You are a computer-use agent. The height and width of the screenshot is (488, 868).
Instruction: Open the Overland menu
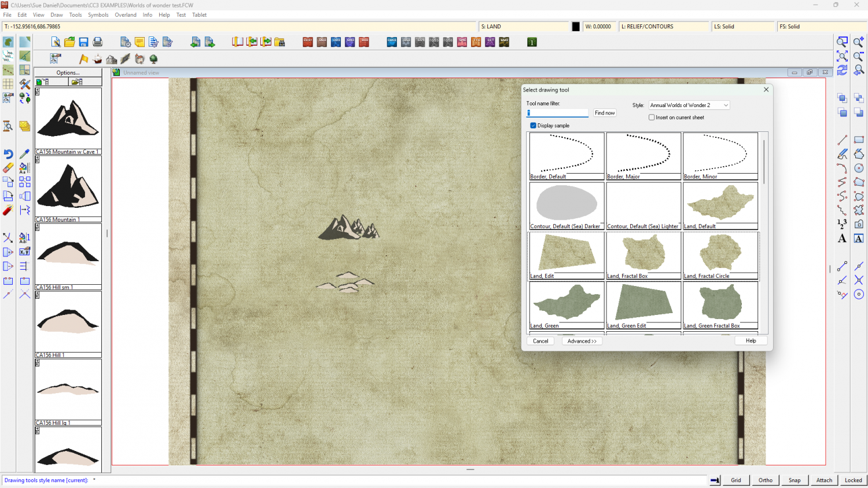125,15
